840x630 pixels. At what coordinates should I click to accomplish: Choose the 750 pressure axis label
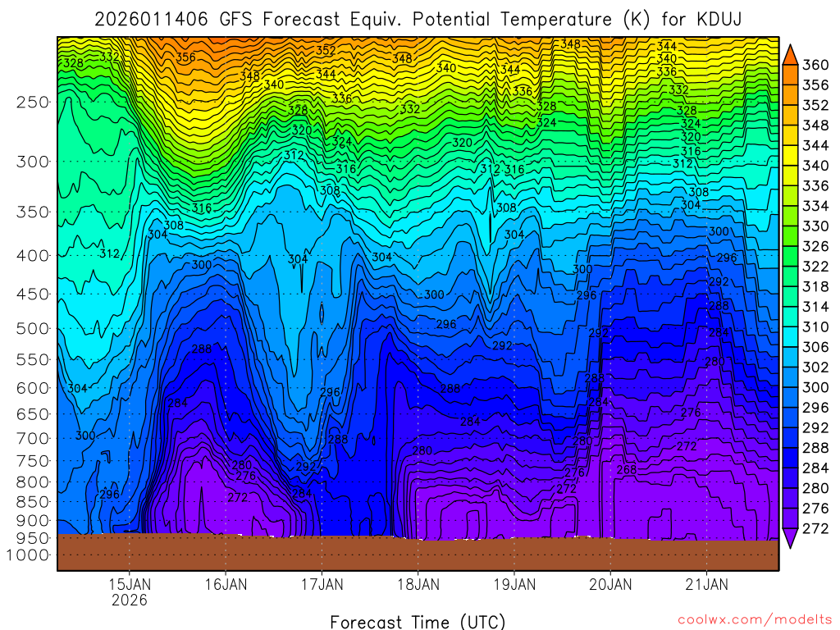[x=33, y=461]
